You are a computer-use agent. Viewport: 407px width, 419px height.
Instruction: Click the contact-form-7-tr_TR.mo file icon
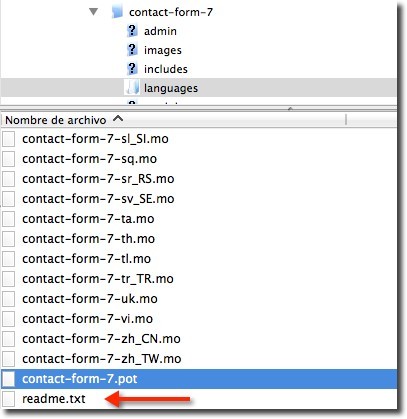coord(9,279)
